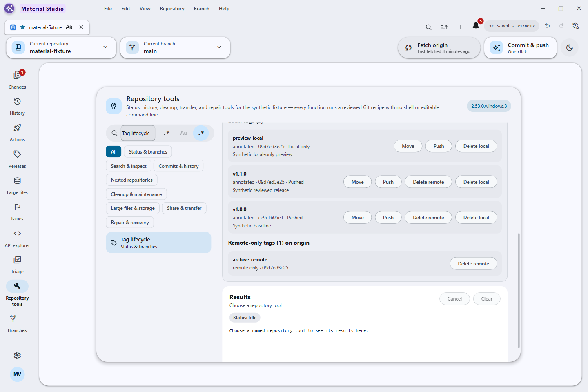Click Delete remote for v1.0.0 tag

428,218
